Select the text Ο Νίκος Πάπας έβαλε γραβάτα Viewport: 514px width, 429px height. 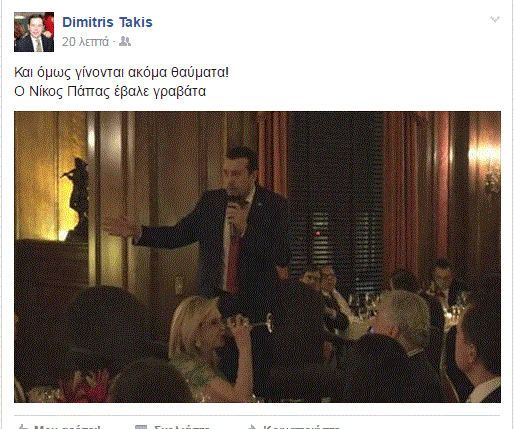point(110,91)
